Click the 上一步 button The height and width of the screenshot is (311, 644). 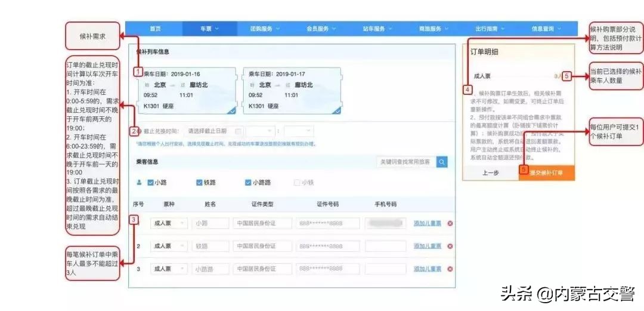(491, 173)
